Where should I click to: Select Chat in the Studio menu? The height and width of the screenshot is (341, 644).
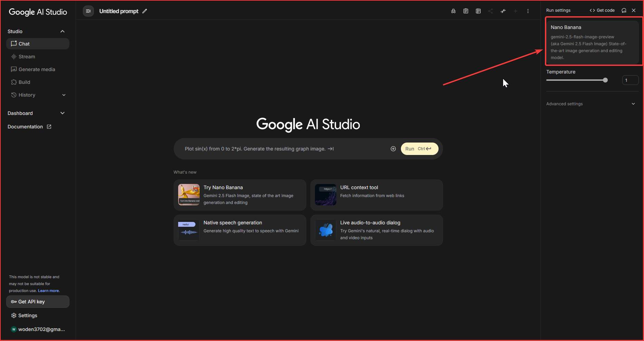coord(38,44)
